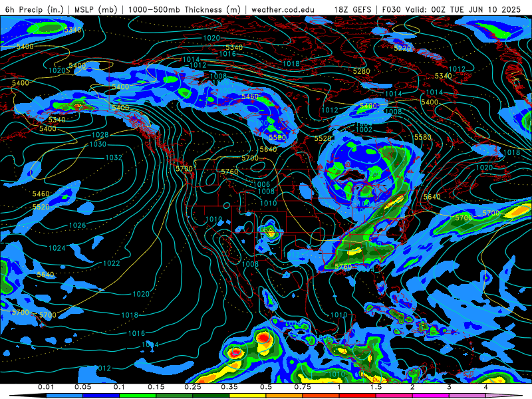The height and width of the screenshot is (399, 532).
Task: Select the yellow 0.35–0.5 legend swatch
Action: point(247,396)
